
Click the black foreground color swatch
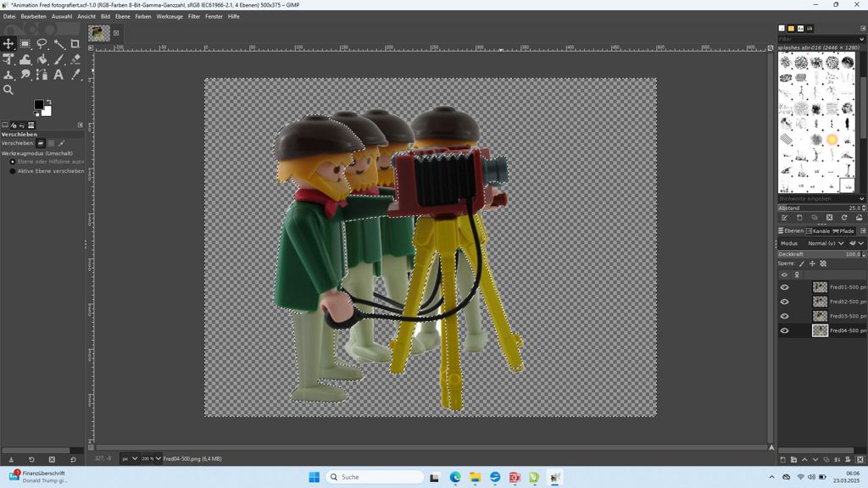[38, 105]
